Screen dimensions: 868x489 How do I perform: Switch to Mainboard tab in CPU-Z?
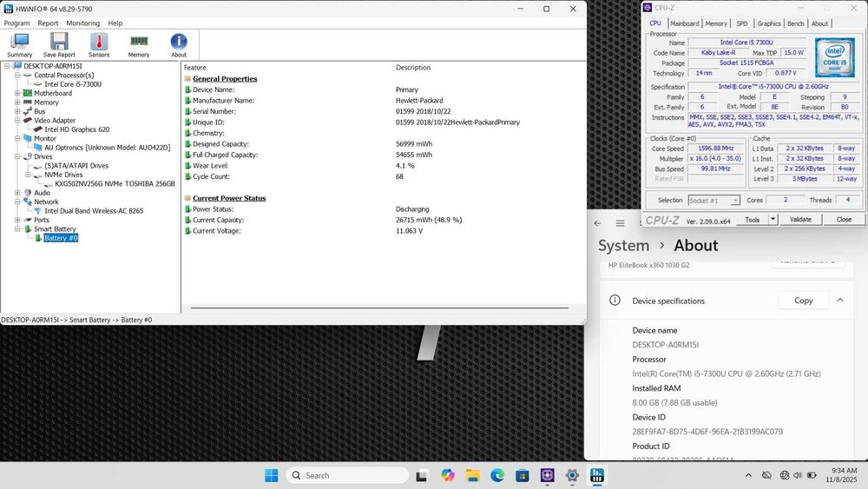(684, 23)
